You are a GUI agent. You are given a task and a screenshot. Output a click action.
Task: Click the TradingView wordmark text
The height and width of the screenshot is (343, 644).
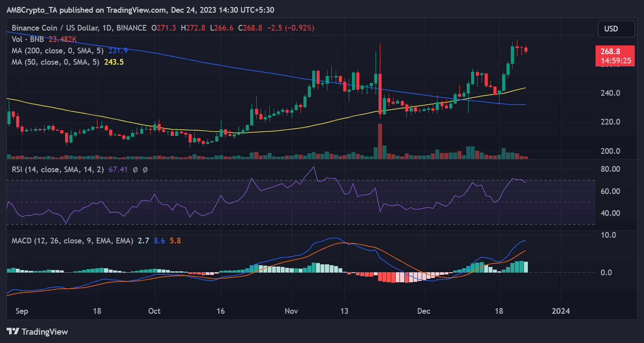pyautogui.click(x=45, y=332)
